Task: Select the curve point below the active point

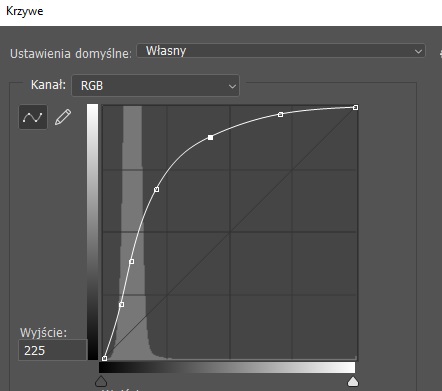Action: click(x=157, y=189)
